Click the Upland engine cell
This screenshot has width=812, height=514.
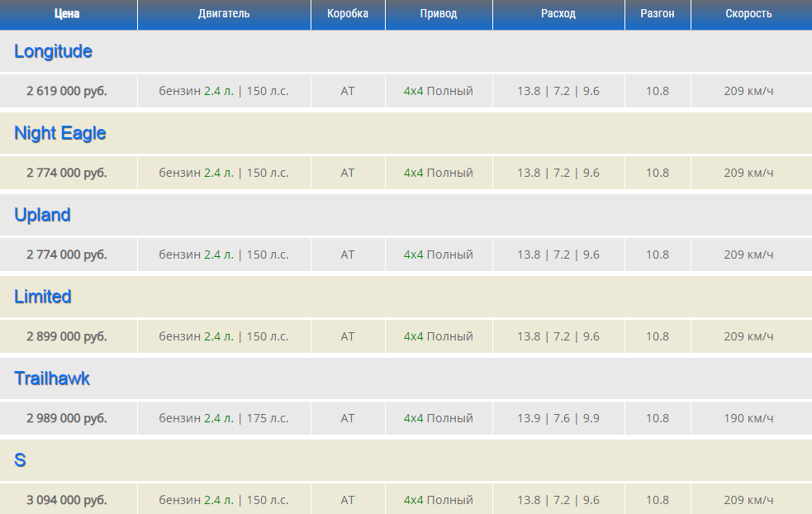click(x=224, y=255)
